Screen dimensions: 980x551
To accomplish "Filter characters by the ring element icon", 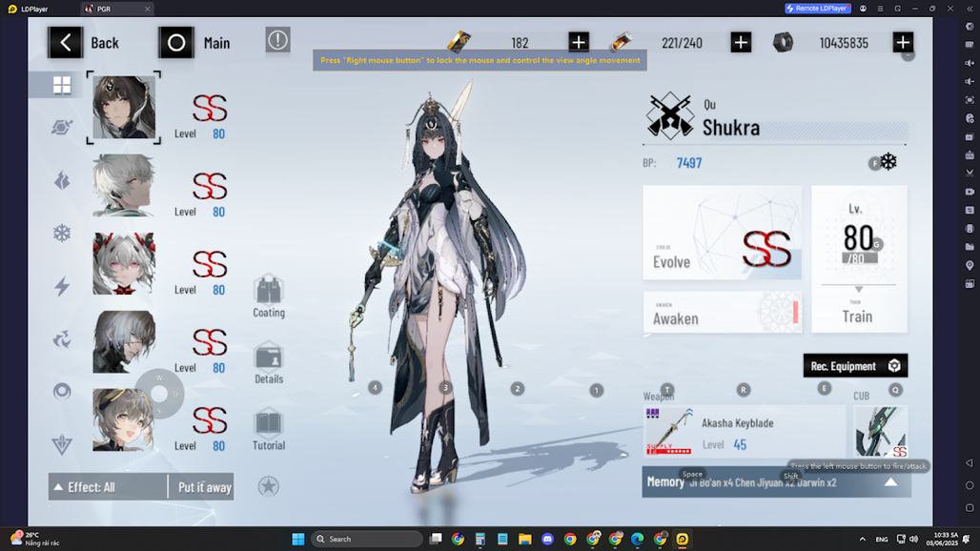I will click(62, 392).
